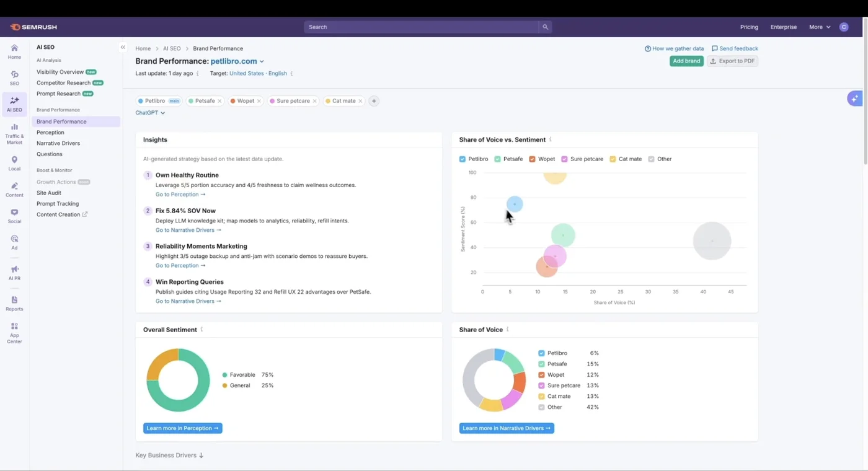Image resolution: width=868 pixels, height=471 pixels.
Task: Open Competitor Research in sidebar
Action: point(63,83)
